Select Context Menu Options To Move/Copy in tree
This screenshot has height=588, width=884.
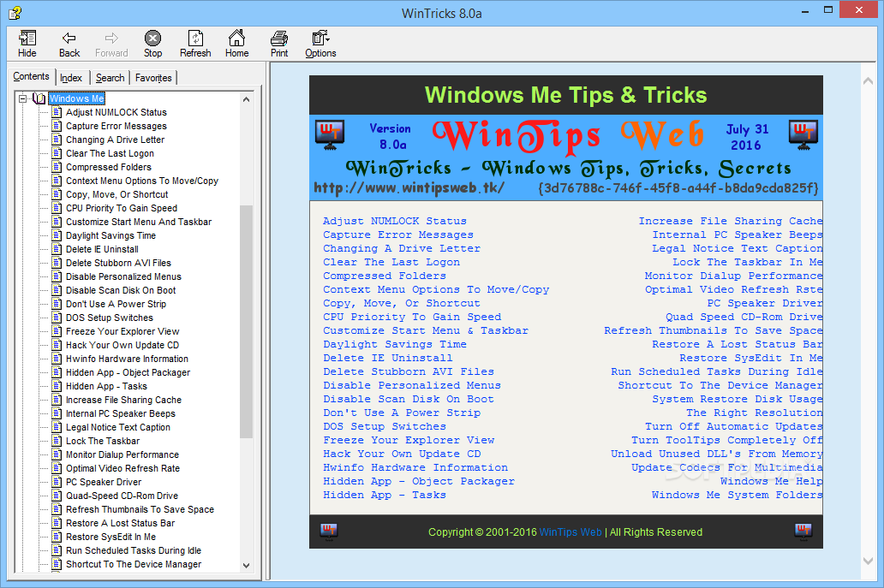click(142, 181)
